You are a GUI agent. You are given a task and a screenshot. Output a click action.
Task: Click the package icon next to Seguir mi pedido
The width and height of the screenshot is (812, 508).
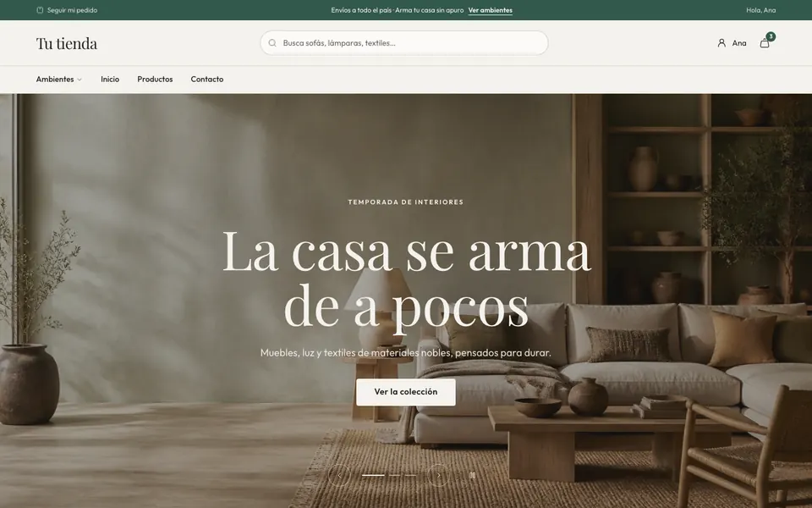click(x=40, y=10)
